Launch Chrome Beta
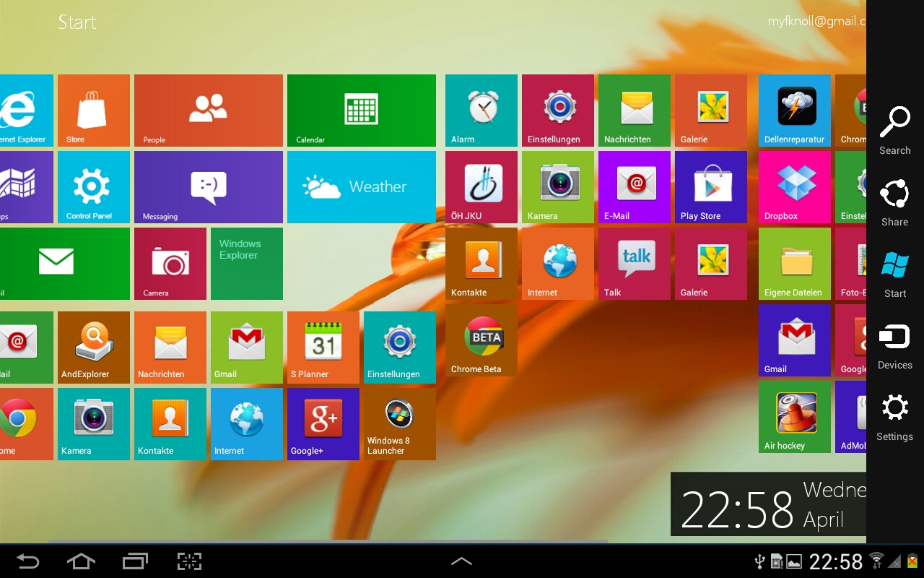 click(481, 340)
